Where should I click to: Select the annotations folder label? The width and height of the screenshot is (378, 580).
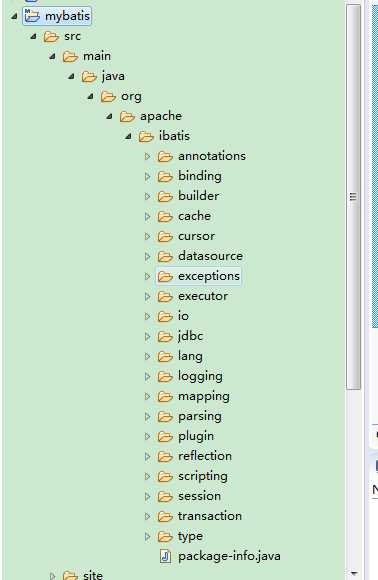point(212,156)
